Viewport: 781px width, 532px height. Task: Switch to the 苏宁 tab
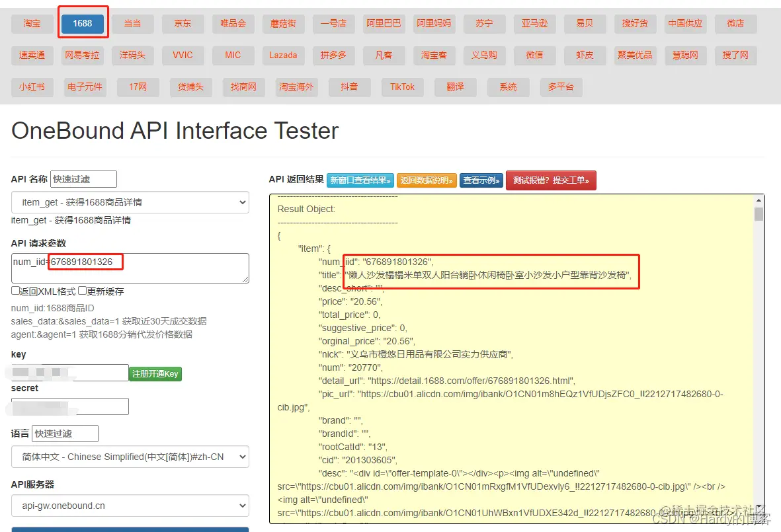tap(484, 23)
